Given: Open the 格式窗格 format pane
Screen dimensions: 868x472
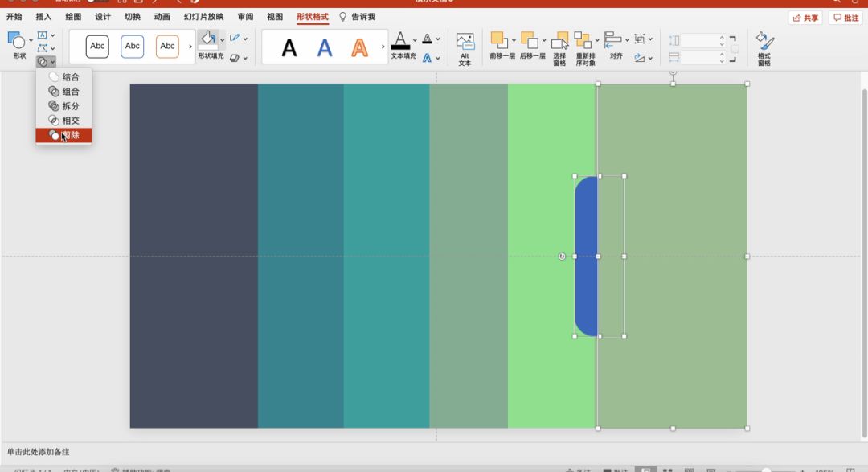Looking at the screenshot, I should click(x=764, y=49).
